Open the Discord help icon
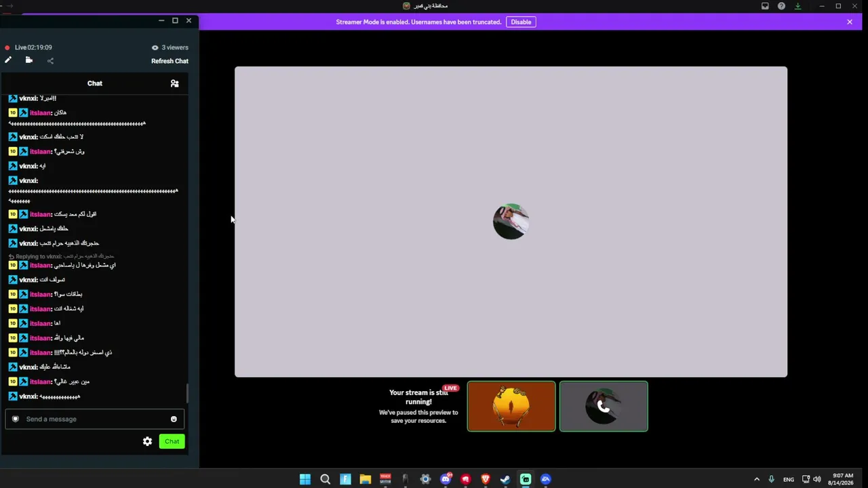The image size is (868, 488). click(781, 6)
